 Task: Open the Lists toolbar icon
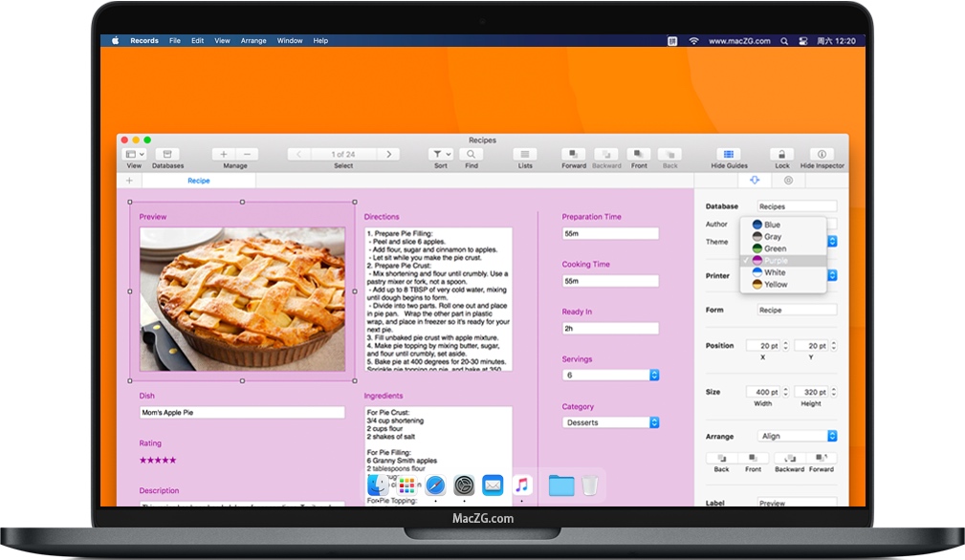tap(525, 154)
